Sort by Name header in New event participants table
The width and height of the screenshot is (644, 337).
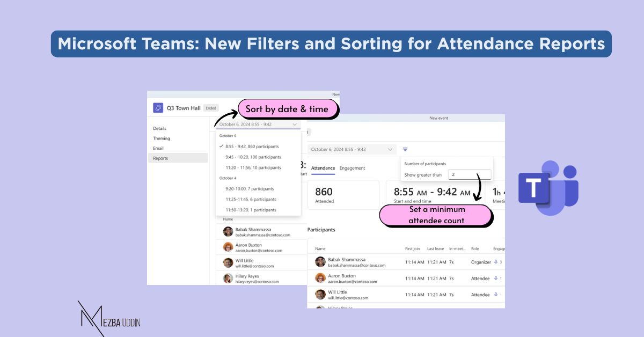(x=320, y=248)
